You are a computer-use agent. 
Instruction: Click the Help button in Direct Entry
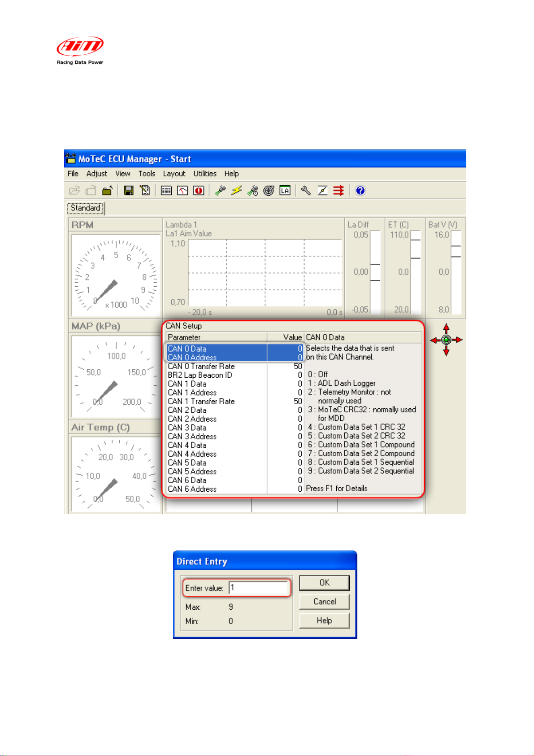(324, 621)
